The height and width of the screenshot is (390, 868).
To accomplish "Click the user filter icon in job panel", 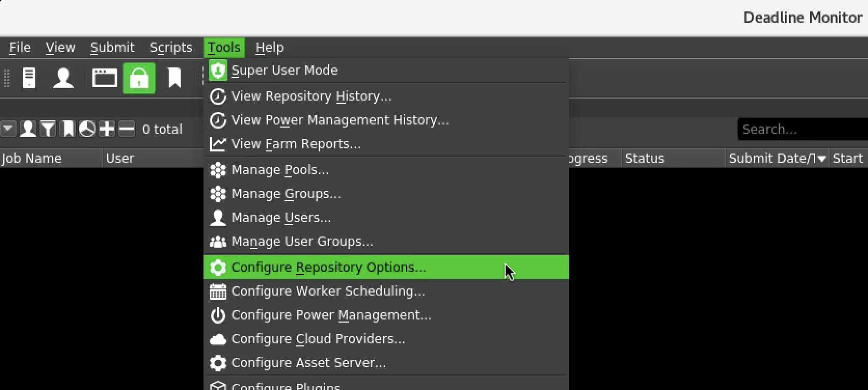I will (28, 129).
